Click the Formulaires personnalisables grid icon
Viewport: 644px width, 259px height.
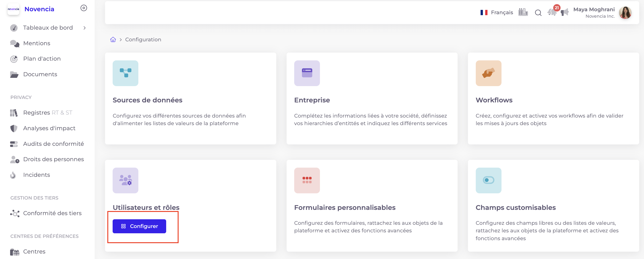pyautogui.click(x=307, y=180)
